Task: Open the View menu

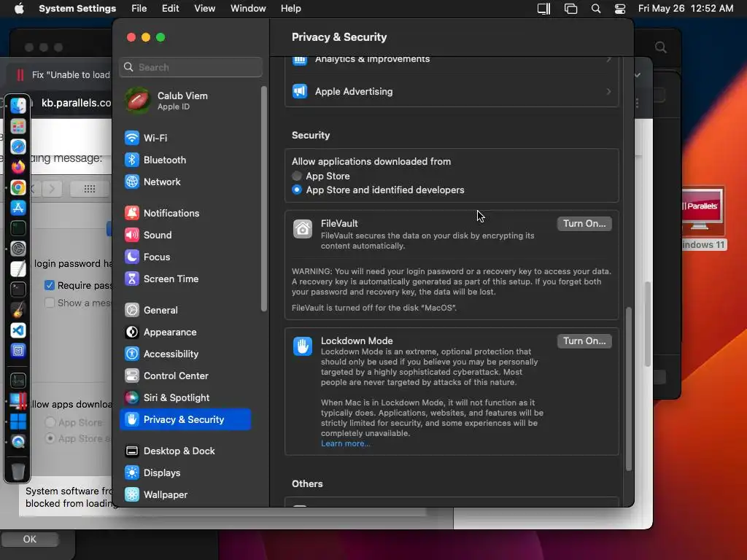Action: point(204,9)
